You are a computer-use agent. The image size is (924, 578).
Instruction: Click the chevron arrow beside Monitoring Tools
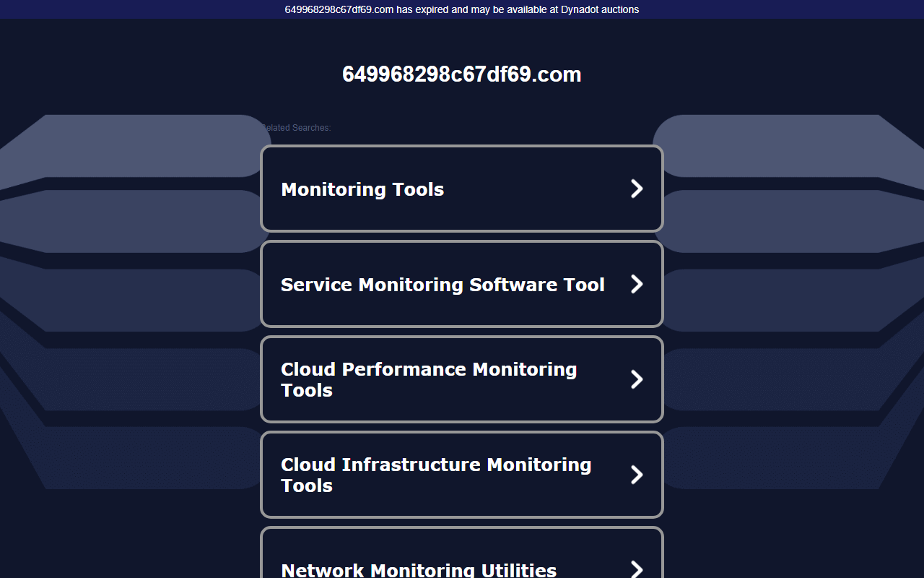[637, 189]
